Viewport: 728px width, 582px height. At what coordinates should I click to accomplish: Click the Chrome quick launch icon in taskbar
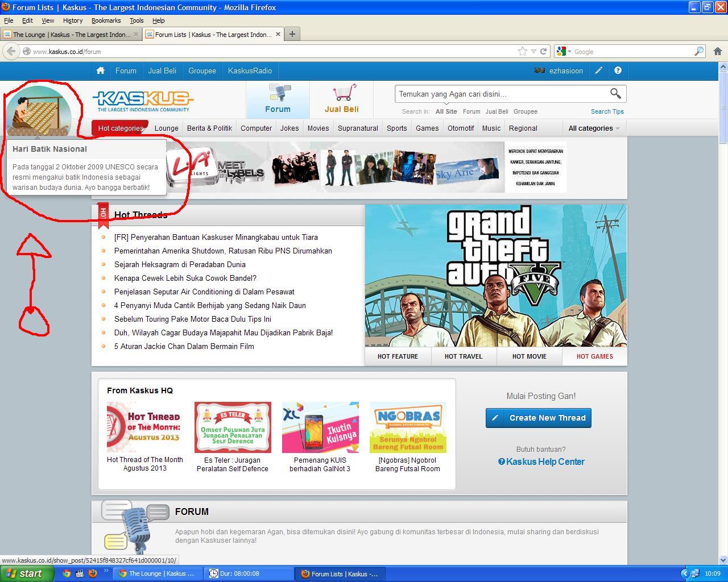pyautogui.click(x=67, y=573)
